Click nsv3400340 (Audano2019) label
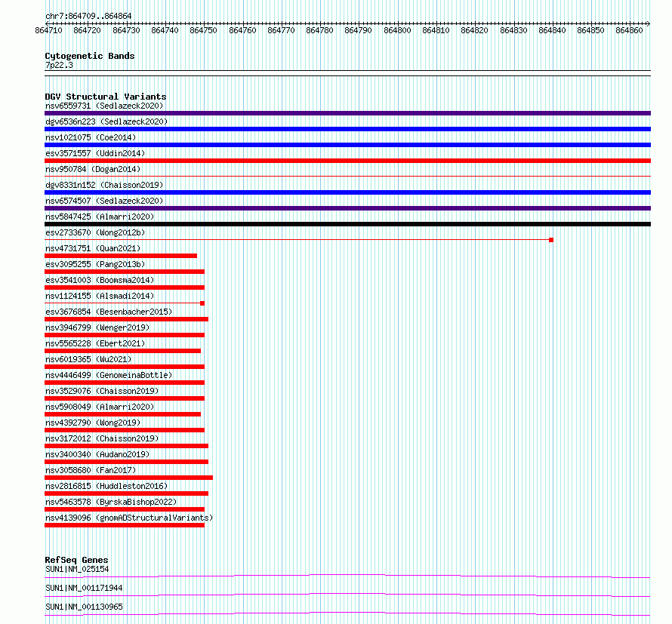 click(97, 454)
